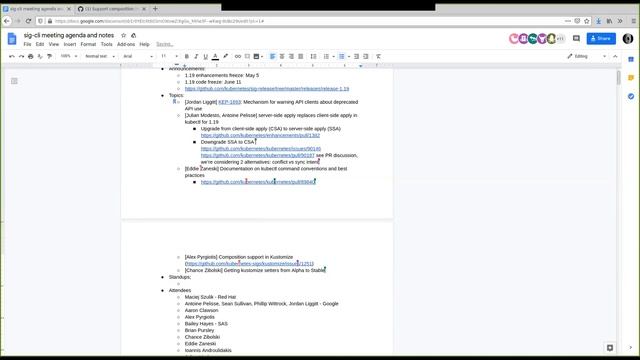
Task: Open the Editing mode dropdown
Action: pyautogui.click(x=586, y=56)
